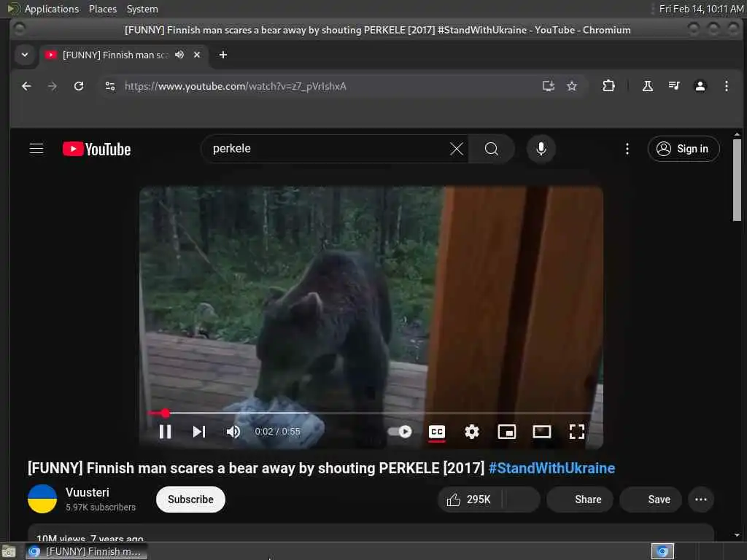747x560 pixels.
Task: Toggle autoplay switch in player
Action: coord(400,432)
